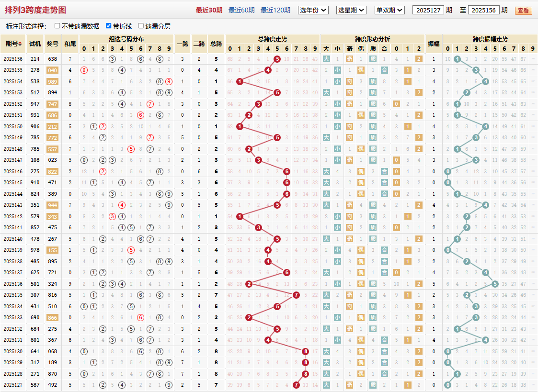Viewport: 538px width, 392px height.
Task: Click the 振幅 column header
Action: 434,44
